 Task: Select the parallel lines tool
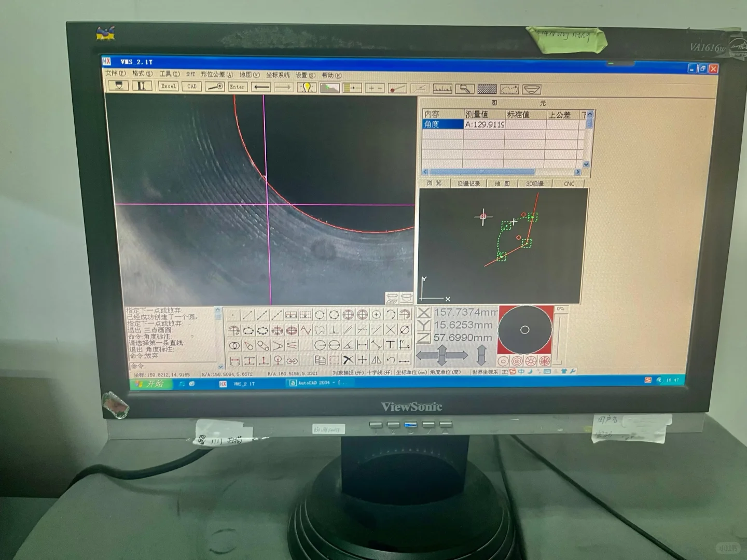(348, 330)
